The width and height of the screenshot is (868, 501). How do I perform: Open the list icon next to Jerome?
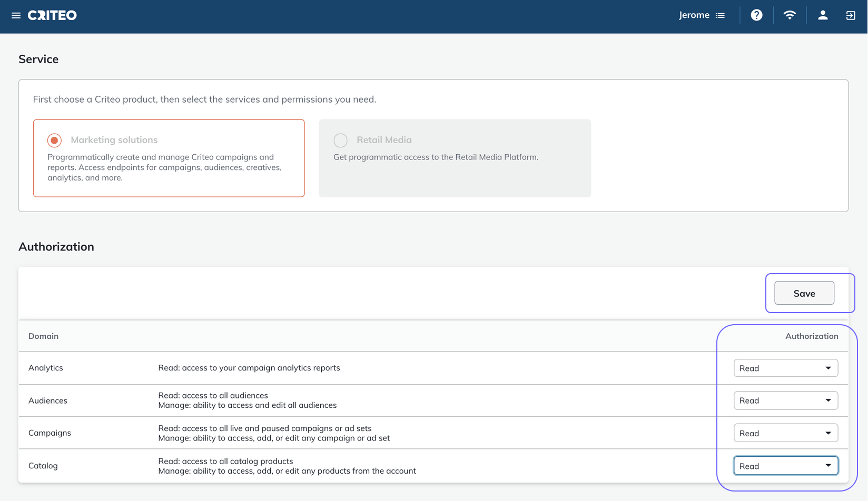(x=720, y=15)
